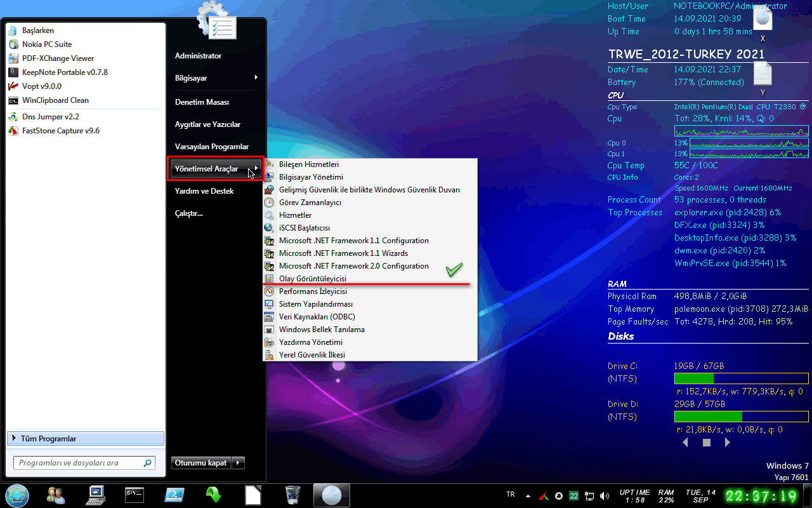
Task: Open the computer icon on taskbar
Action: (x=95, y=495)
